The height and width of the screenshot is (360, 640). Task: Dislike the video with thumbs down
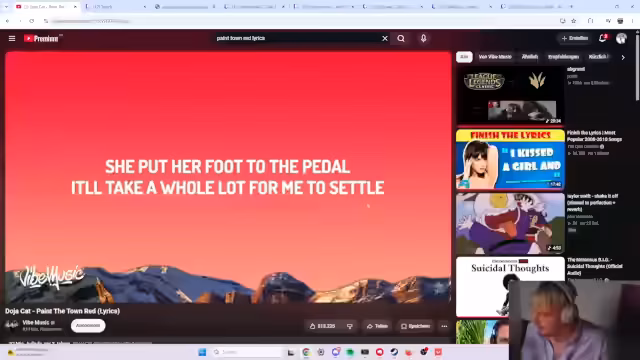tap(350, 326)
